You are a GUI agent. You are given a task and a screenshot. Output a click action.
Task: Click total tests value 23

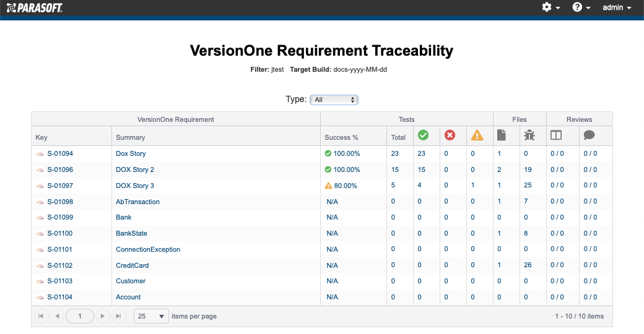pos(394,153)
